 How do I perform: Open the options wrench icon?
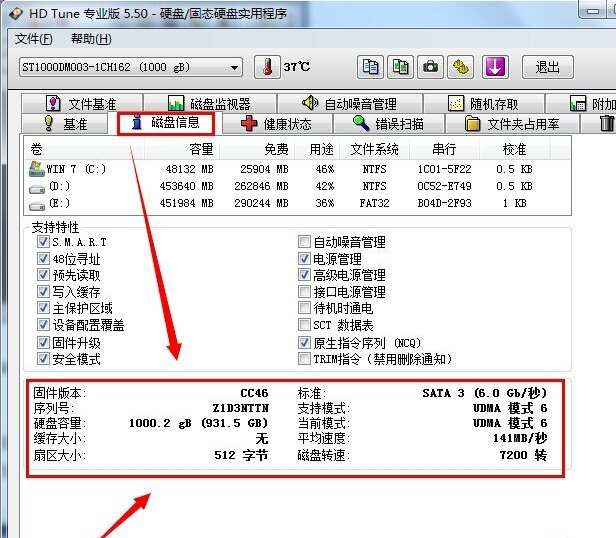[x=460, y=67]
